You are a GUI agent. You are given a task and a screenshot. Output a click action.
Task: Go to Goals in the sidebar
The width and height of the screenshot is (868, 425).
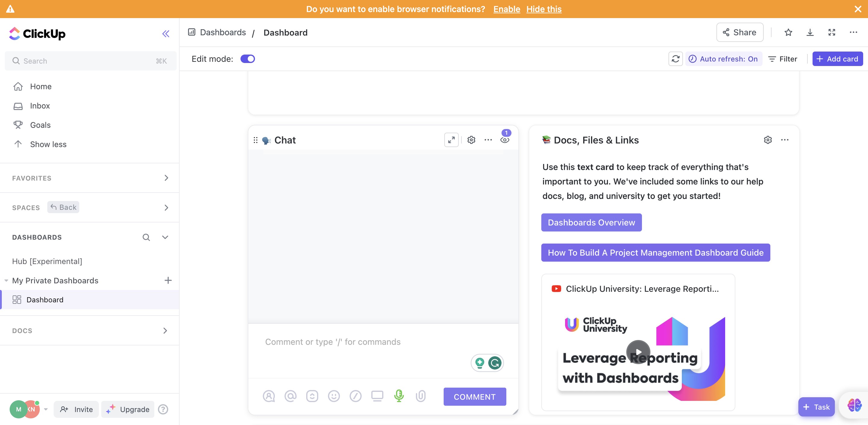coord(40,125)
